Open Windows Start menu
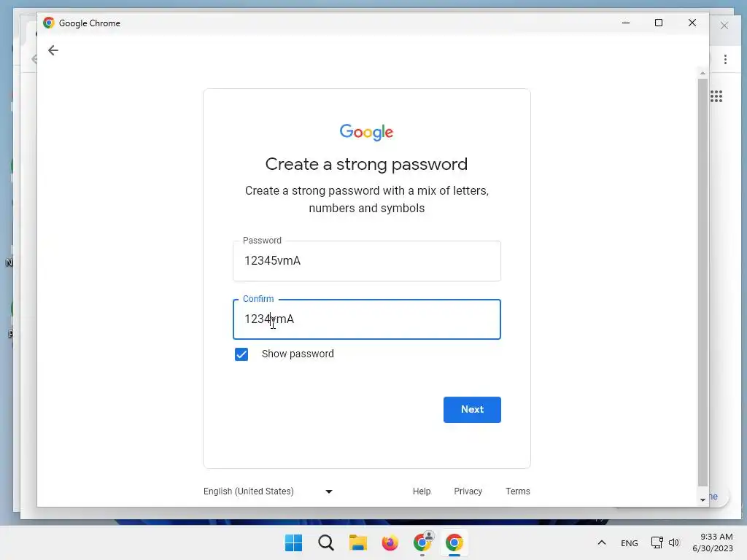The width and height of the screenshot is (747, 560). 293,542
